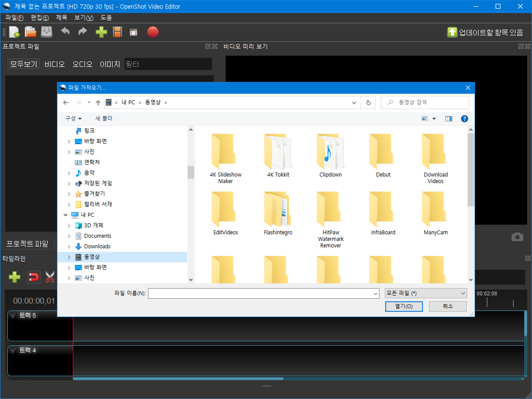Click the green Import Files plus icon
The image size is (532, 399).
[101, 32]
